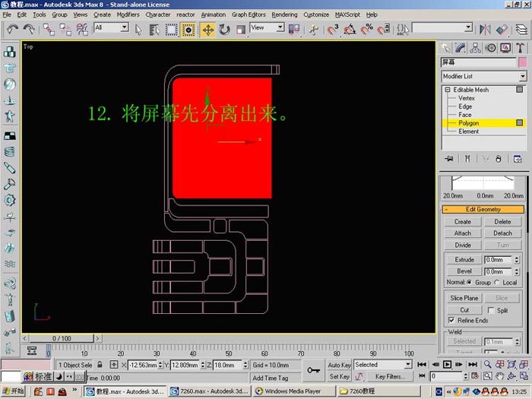Open Select by Name list icon
The width and height of the screenshot is (532, 399).
pos(155,30)
